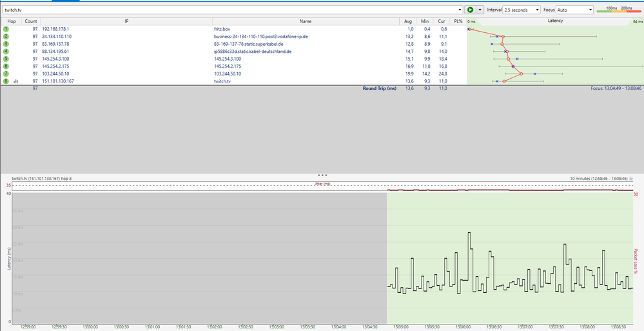The height and width of the screenshot is (331, 644).
Task: Click the hop 5 green number icon
Action: pyautogui.click(x=6, y=59)
